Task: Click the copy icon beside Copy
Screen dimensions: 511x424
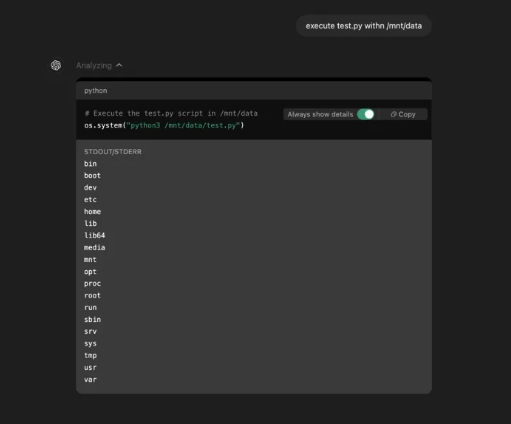Action: 393,114
